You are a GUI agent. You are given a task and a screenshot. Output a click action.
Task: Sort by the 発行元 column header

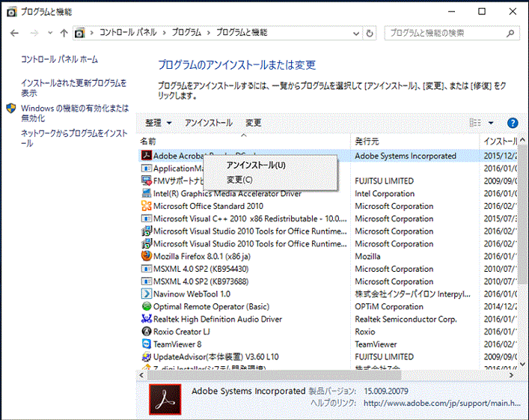pos(415,141)
